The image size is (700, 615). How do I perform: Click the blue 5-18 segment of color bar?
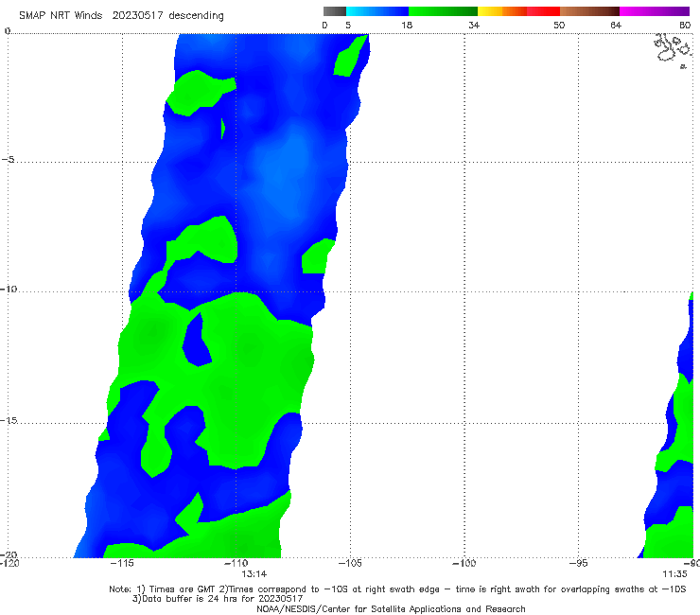377,11
